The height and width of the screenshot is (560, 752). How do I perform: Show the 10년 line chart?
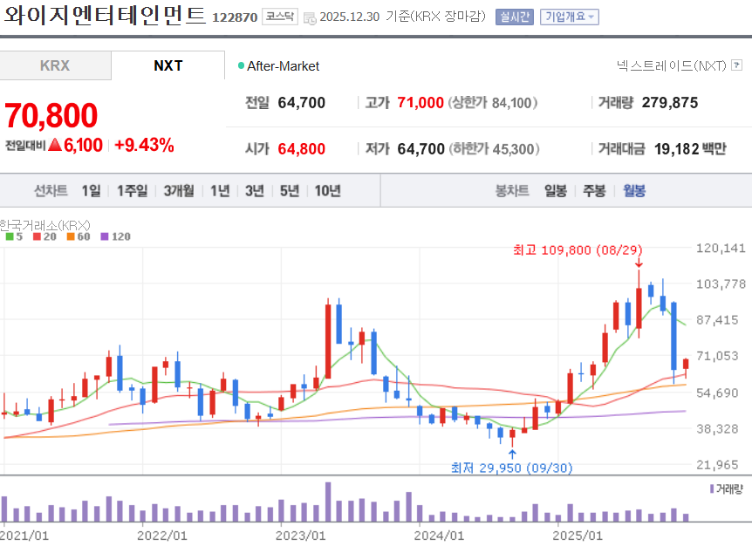(327, 191)
